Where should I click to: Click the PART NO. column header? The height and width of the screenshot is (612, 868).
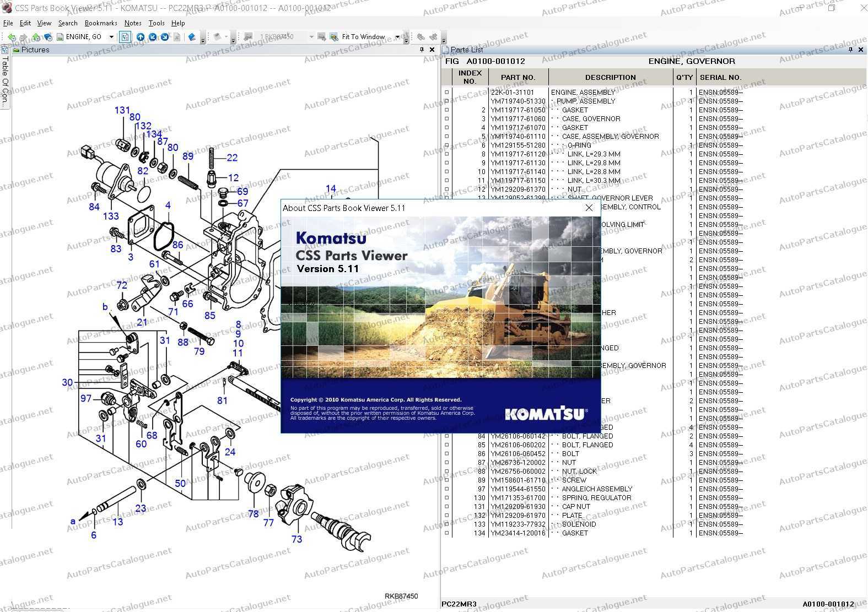(x=517, y=77)
